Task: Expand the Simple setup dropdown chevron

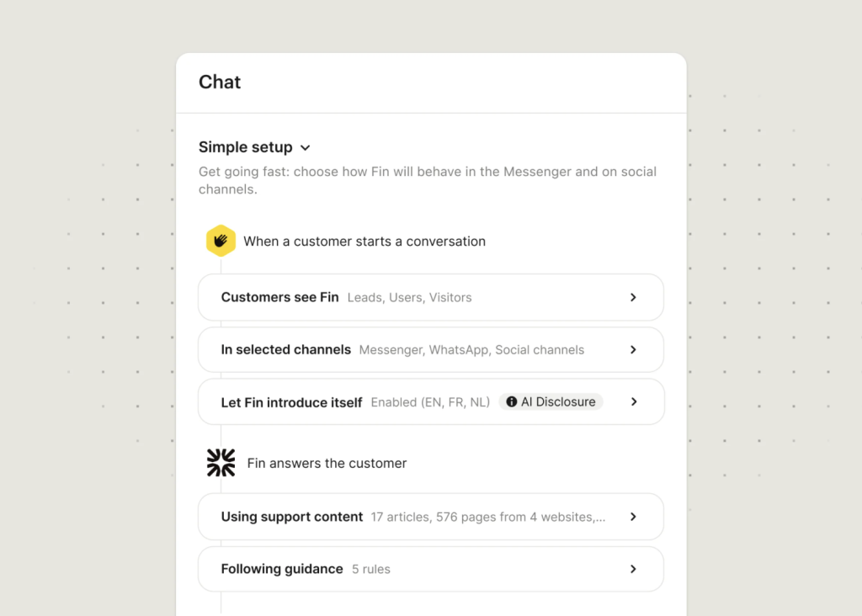Action: [x=306, y=148]
